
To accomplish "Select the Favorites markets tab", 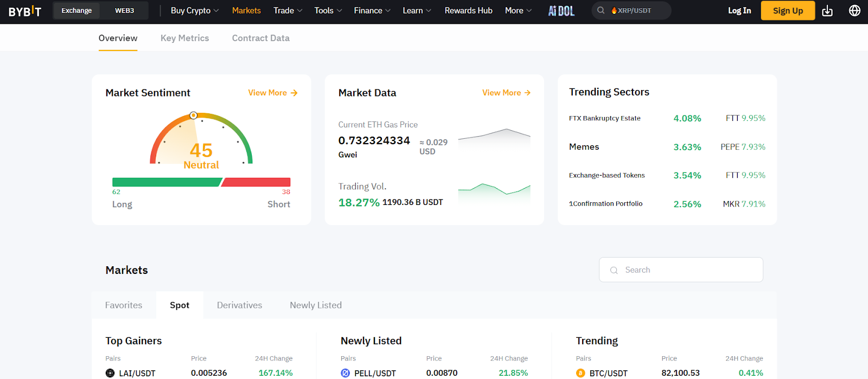I will pos(124,305).
